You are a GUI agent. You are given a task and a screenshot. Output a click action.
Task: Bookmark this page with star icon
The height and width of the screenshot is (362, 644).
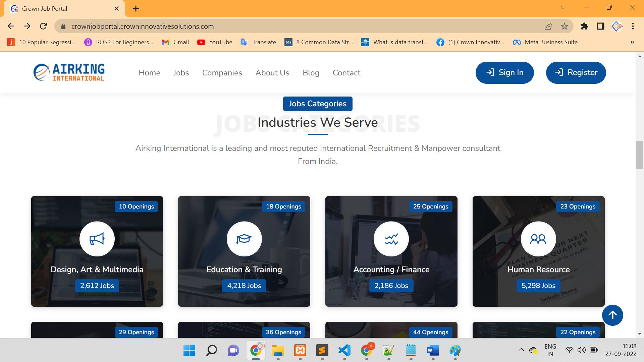click(x=565, y=26)
